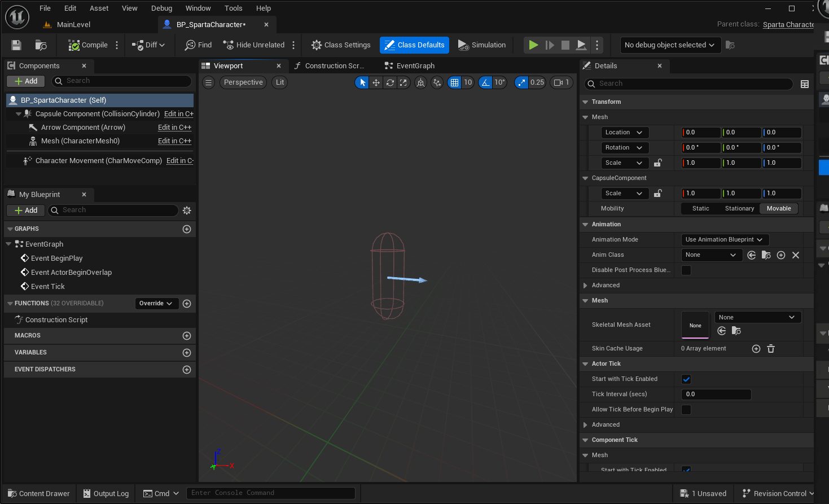Viewport: 829px width, 504px height.
Task: Enable Allow Tick Before Begin Play
Action: pos(686,410)
